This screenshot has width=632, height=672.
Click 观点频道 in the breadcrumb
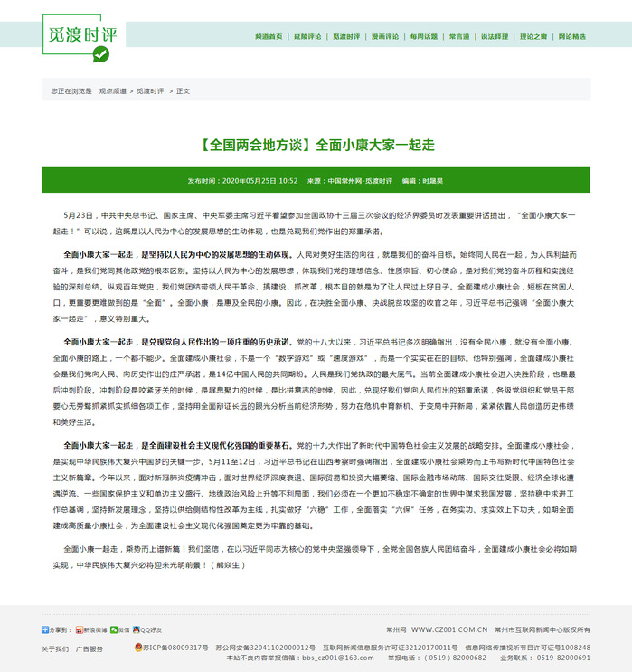[112, 91]
